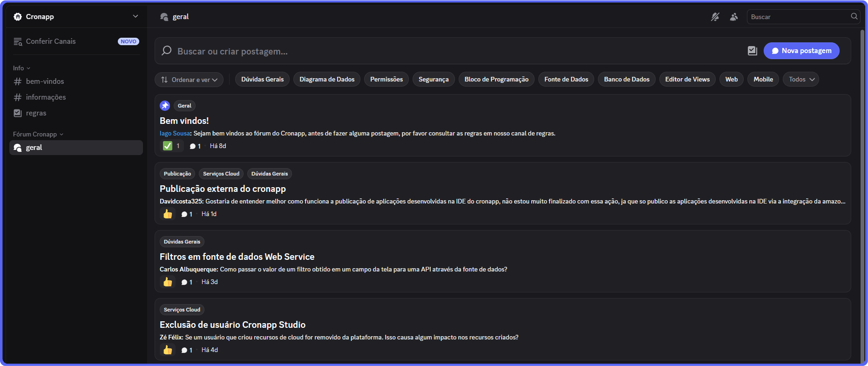Filter by Diagrama de Dados tag

pyautogui.click(x=327, y=79)
